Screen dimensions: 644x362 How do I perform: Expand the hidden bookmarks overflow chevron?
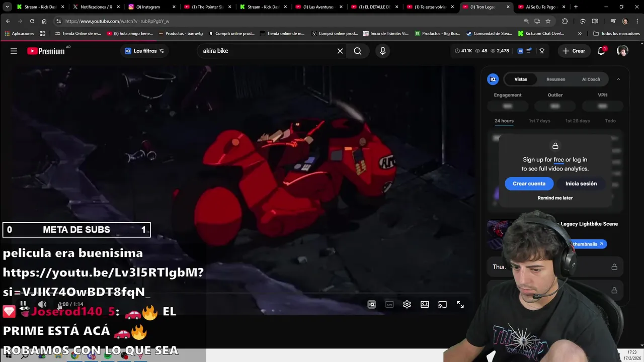580,34
